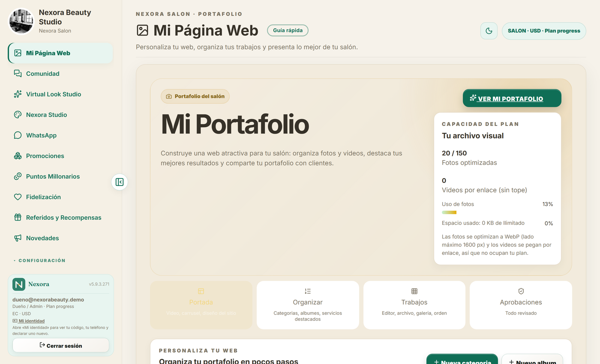Open the Comunidad menu item
This screenshot has width=600, height=364.
coord(60,74)
